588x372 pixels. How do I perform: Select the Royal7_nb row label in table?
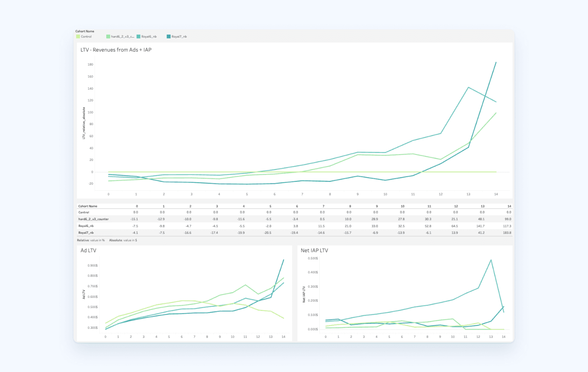[86, 233]
